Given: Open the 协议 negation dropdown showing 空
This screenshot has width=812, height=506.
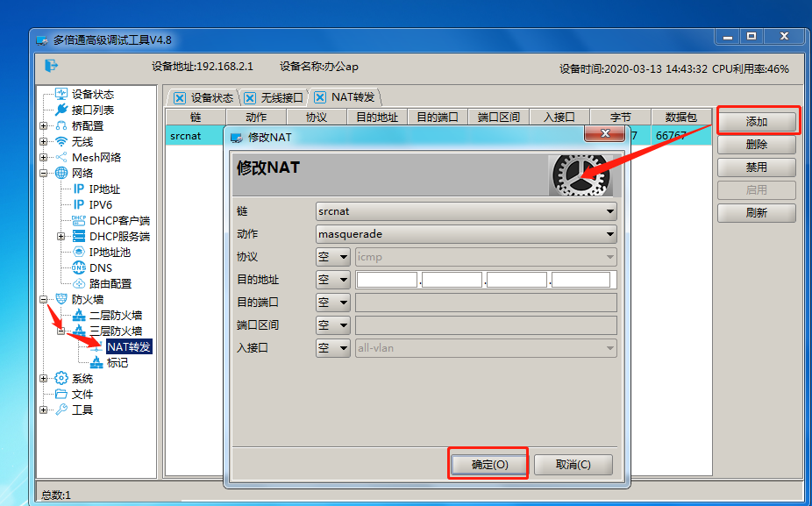Looking at the screenshot, I should click(x=333, y=257).
